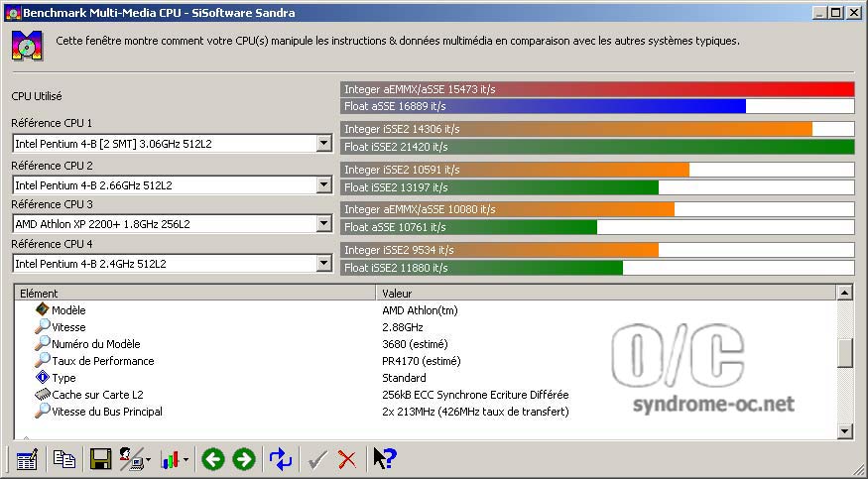The height and width of the screenshot is (479, 868).
Task: Click the Float aSSE 16889 it/s bar
Action: click(x=597, y=106)
